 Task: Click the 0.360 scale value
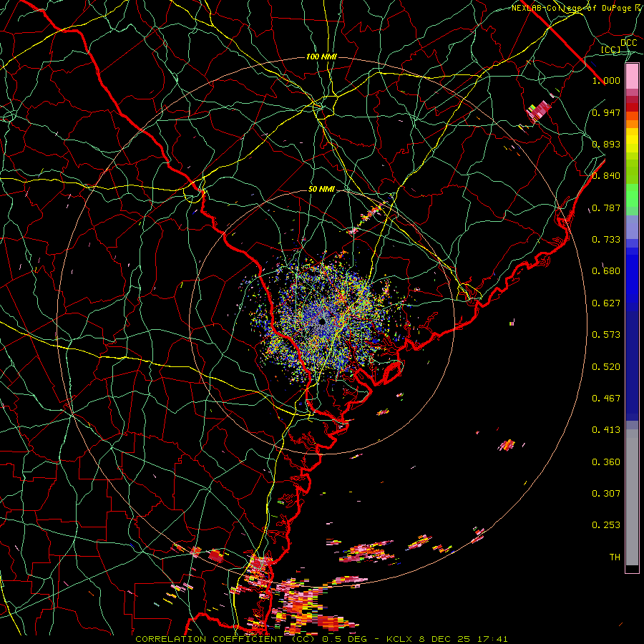[x=606, y=462]
